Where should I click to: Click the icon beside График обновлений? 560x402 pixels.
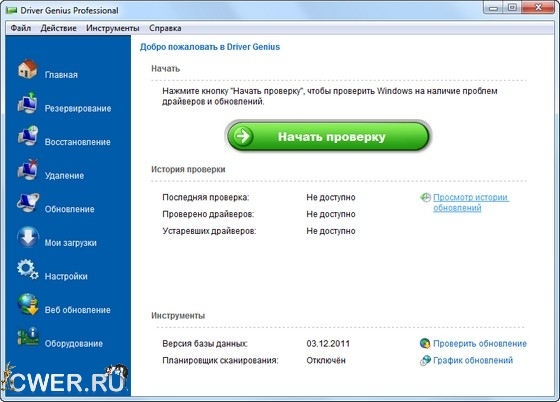tap(425, 360)
